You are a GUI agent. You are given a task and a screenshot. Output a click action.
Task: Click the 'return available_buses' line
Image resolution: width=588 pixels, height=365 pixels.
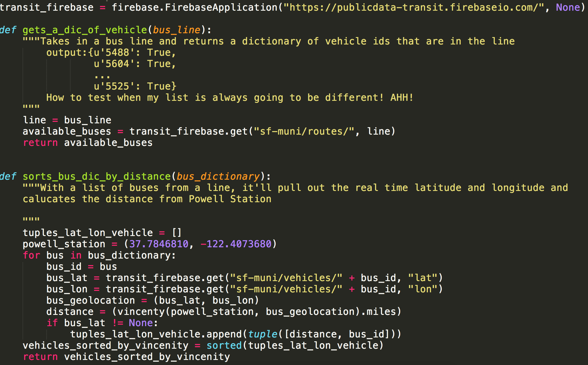(x=88, y=143)
